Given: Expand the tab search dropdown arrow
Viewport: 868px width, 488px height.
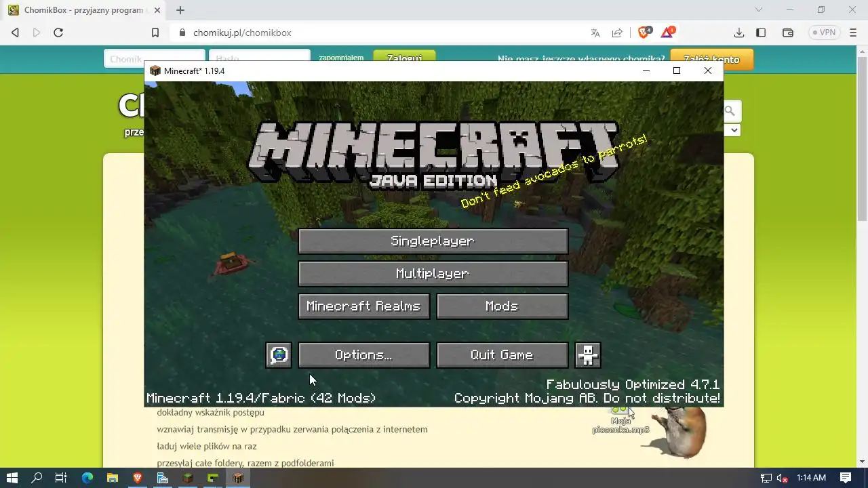Looking at the screenshot, I should tap(759, 10).
